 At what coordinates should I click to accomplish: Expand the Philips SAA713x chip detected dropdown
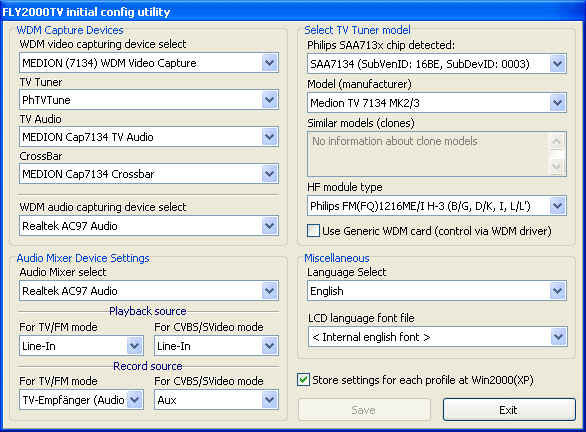(558, 64)
